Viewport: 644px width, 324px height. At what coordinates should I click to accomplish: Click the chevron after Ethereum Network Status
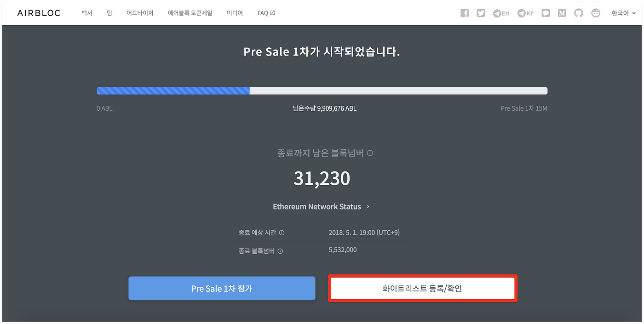368,207
